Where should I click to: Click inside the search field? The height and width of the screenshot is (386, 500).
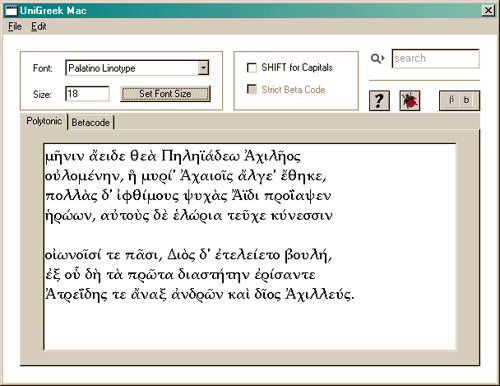click(x=436, y=59)
